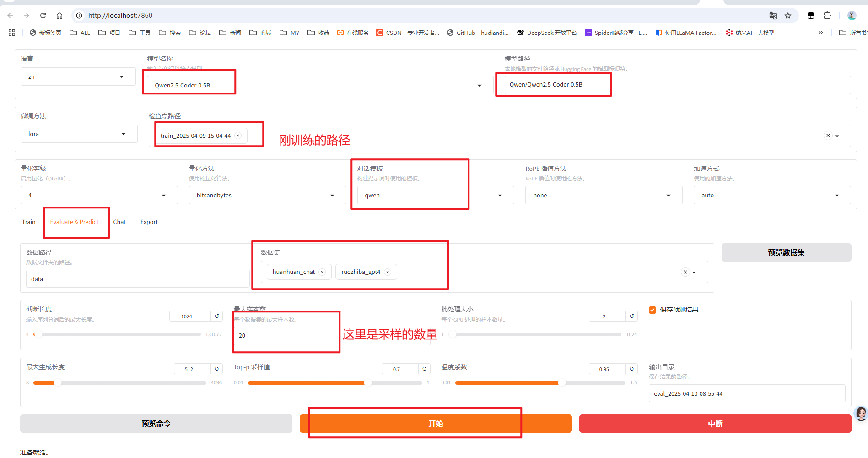Remove the train_2025-04-09-15-04-44 checkpoint tag

tap(238, 136)
